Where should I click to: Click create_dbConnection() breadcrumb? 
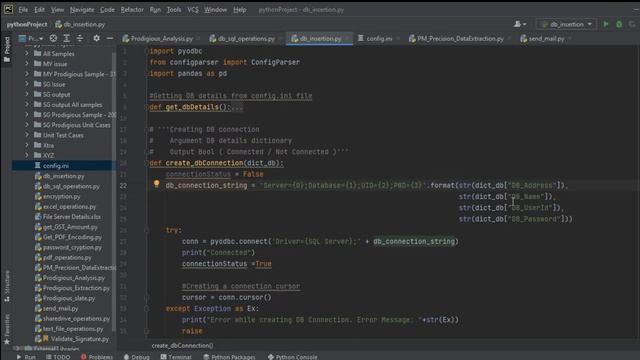[182, 346]
